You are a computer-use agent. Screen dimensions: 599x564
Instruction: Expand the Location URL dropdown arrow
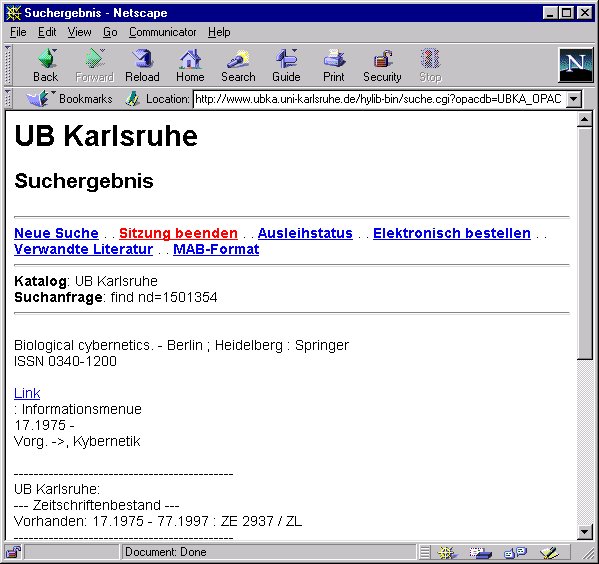[573, 99]
